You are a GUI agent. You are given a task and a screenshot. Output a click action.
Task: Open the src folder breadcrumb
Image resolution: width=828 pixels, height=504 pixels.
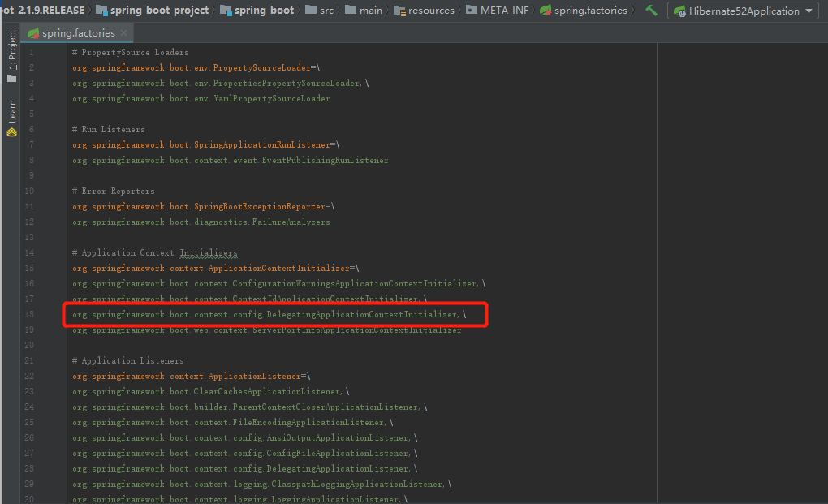(320, 10)
